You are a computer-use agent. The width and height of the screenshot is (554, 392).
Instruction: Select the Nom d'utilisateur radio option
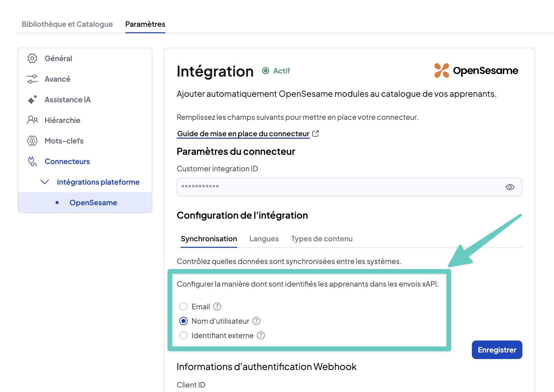point(184,321)
